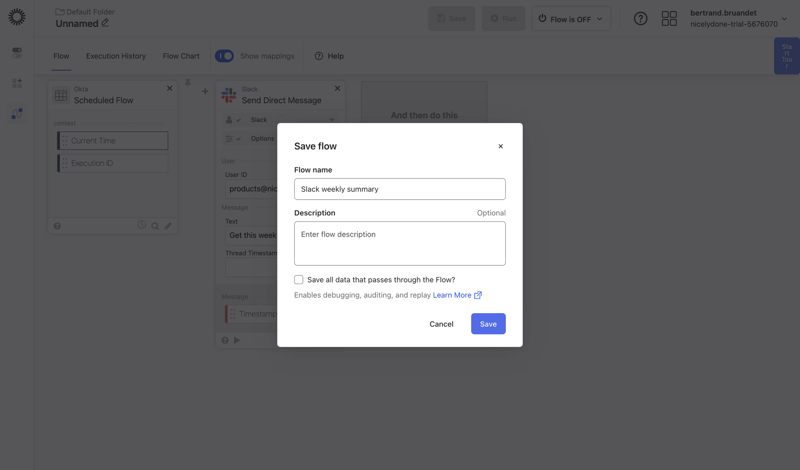800x470 pixels.
Task: Click Cancel in the Save flow dialog
Action: pos(441,324)
